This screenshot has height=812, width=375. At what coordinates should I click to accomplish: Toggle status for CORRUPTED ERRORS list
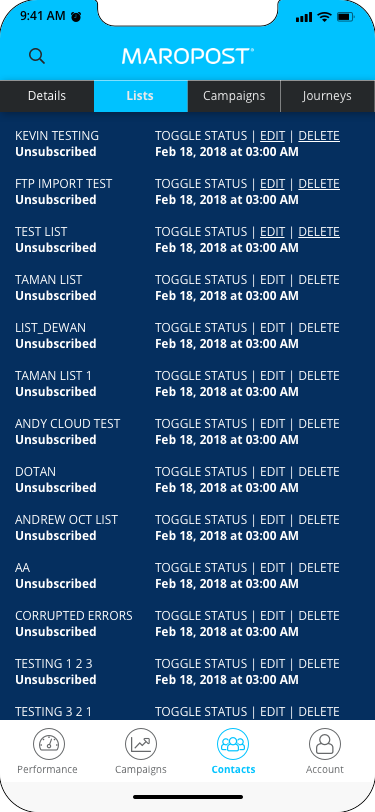click(201, 615)
